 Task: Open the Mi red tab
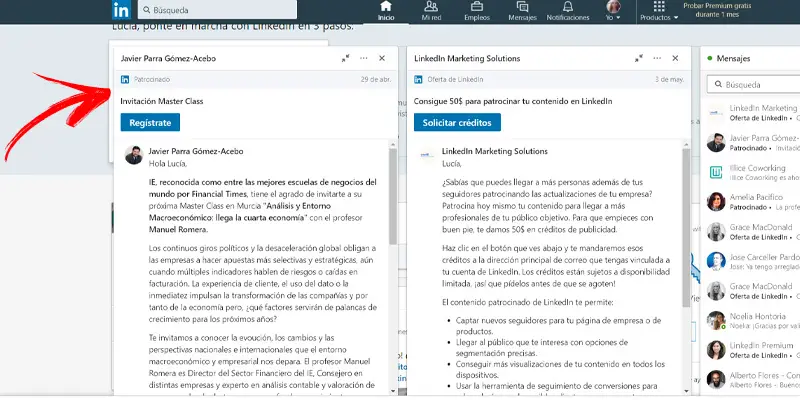point(431,11)
